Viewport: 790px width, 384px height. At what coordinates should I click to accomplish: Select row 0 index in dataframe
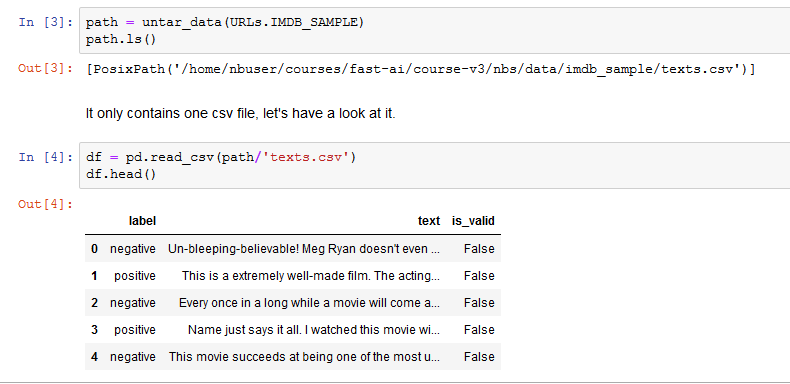pyautogui.click(x=95, y=249)
